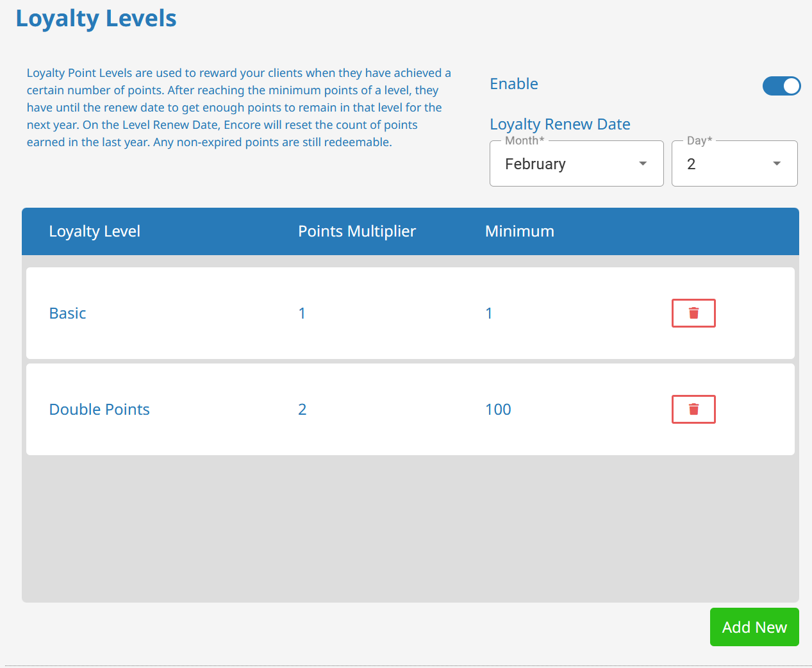Click the Minimum column header
This screenshot has width=812, height=668.
point(519,231)
